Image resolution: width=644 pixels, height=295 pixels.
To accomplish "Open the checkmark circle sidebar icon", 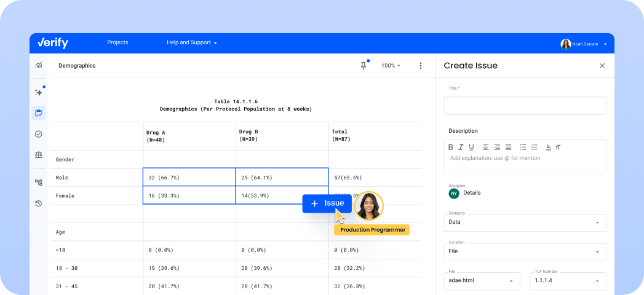I will click(x=39, y=134).
